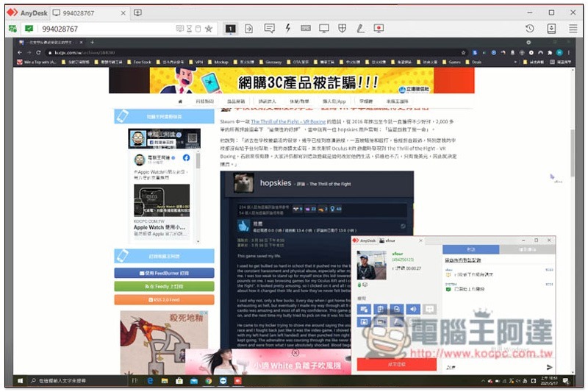
Task: Click chat message input field
Action: click(493, 367)
